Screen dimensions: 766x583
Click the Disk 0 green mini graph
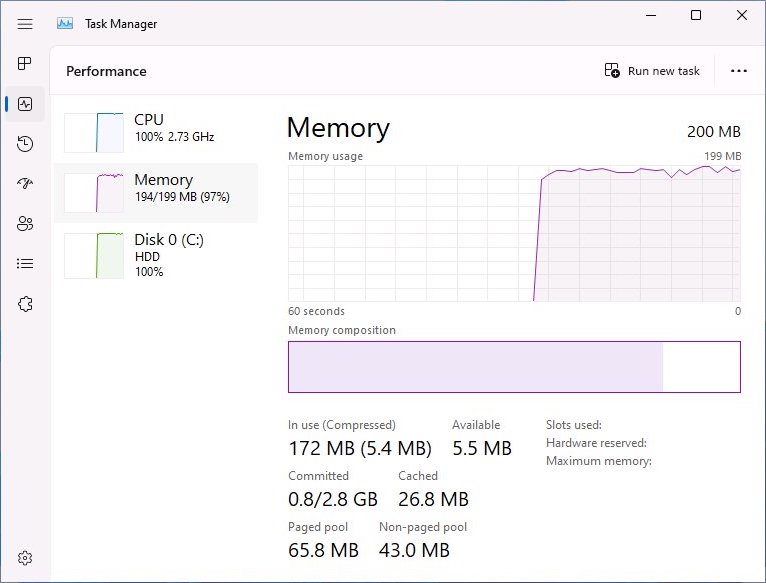[x=94, y=256]
